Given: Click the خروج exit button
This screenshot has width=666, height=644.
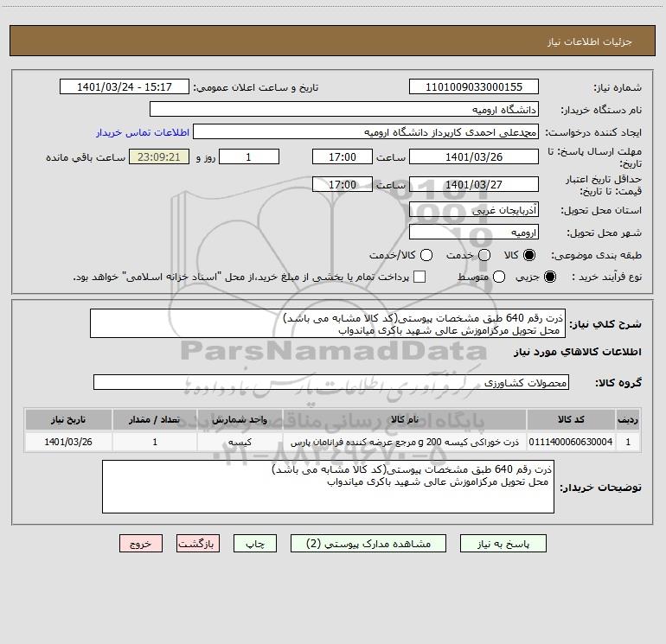Looking at the screenshot, I should pyautogui.click(x=141, y=544).
